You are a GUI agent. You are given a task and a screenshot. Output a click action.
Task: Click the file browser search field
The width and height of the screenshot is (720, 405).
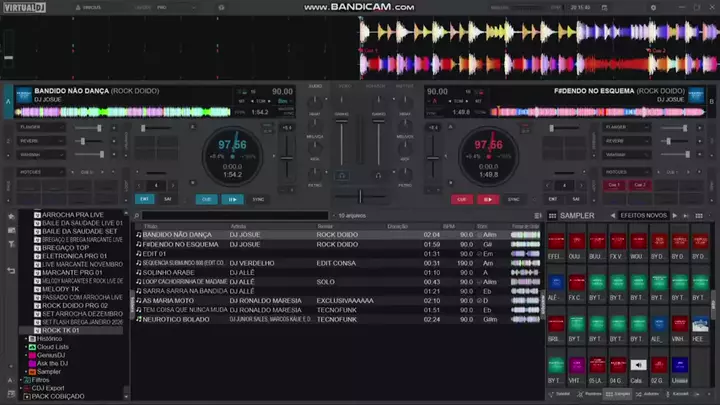pyautogui.click(x=235, y=215)
